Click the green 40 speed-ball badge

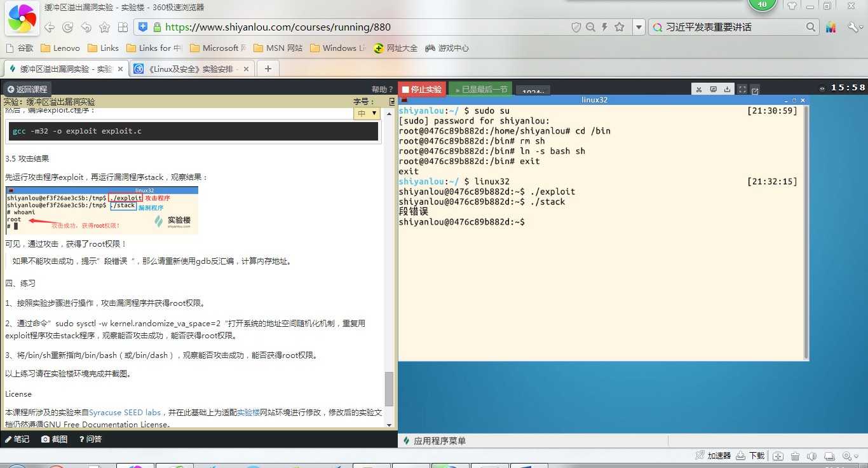click(763, 5)
